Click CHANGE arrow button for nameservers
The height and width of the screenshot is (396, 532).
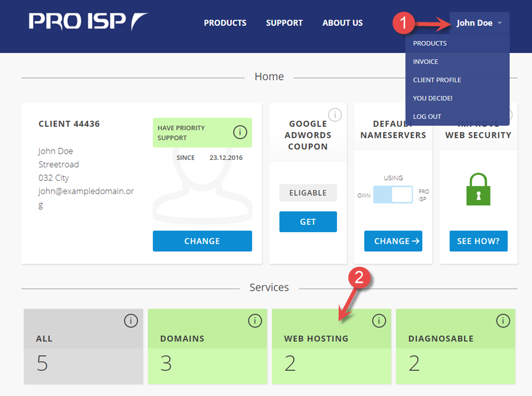point(393,241)
